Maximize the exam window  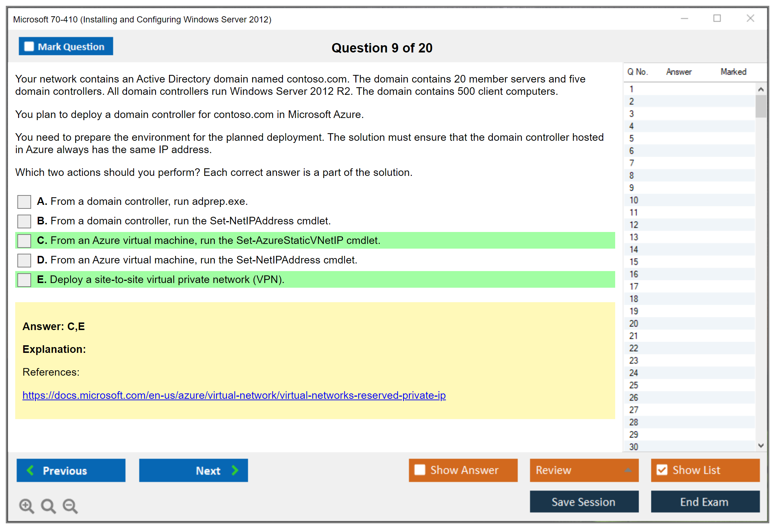717,18
